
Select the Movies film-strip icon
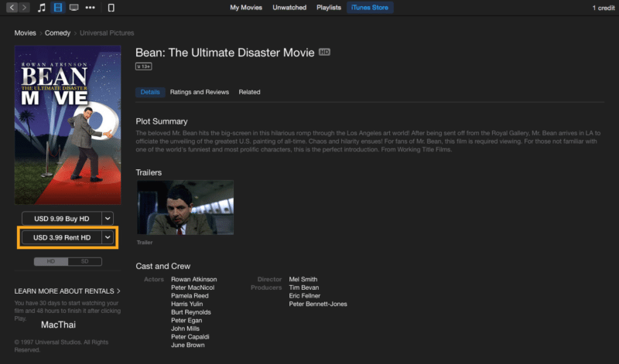(57, 8)
